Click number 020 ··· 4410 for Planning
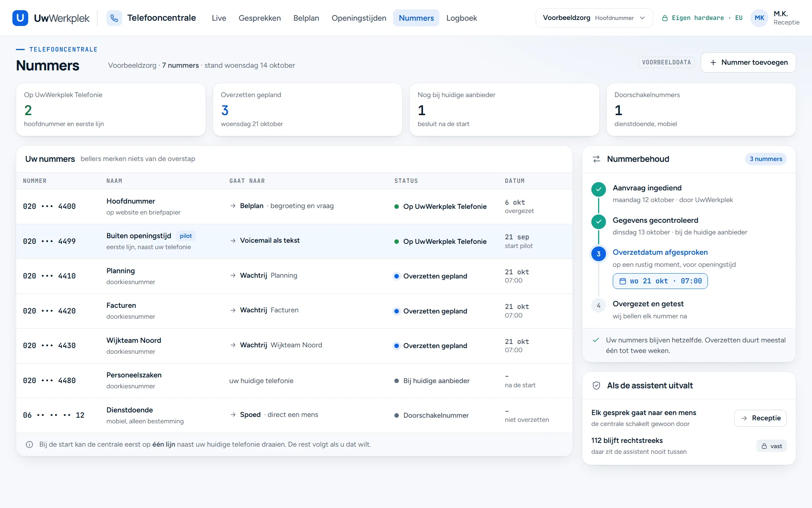This screenshot has width=812, height=508. pos(49,276)
